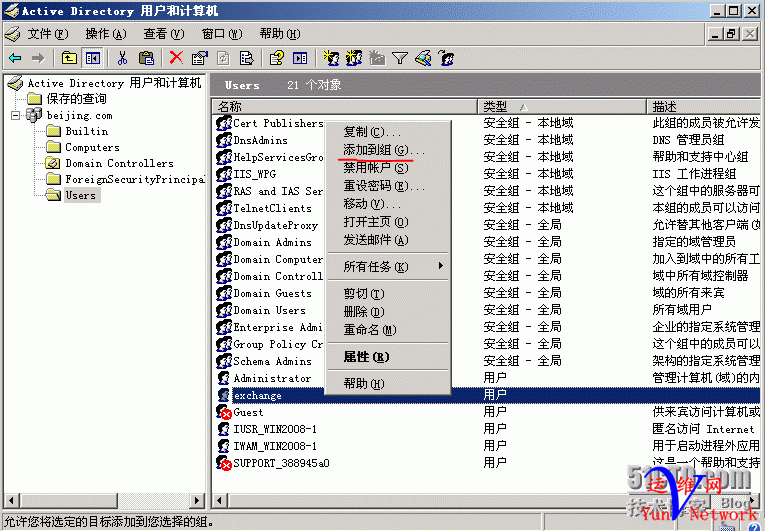
Task: Sort by 描述 column header
Action: coord(704,106)
